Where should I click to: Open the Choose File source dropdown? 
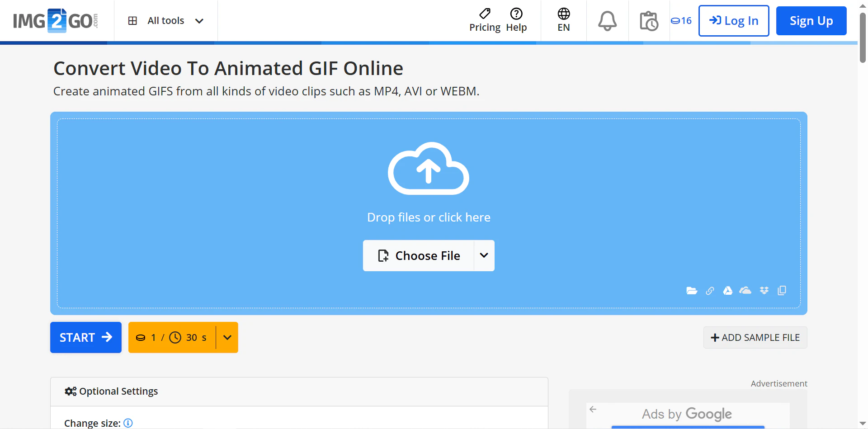(484, 255)
